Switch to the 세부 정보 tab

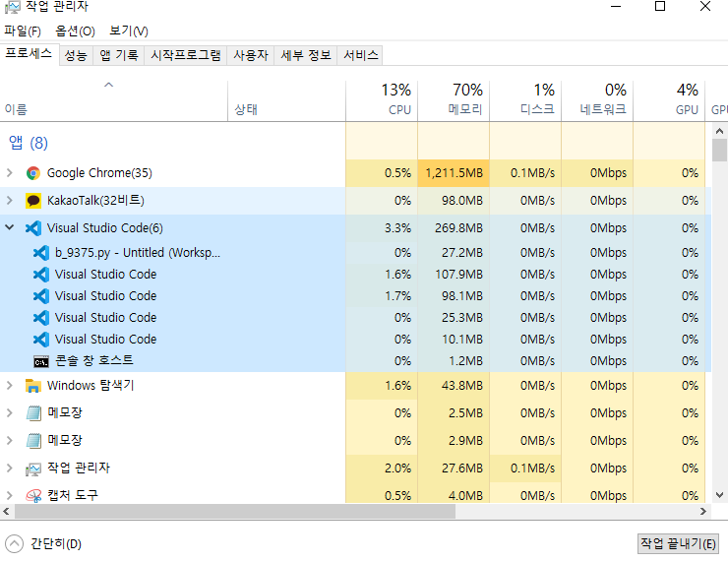point(306,56)
